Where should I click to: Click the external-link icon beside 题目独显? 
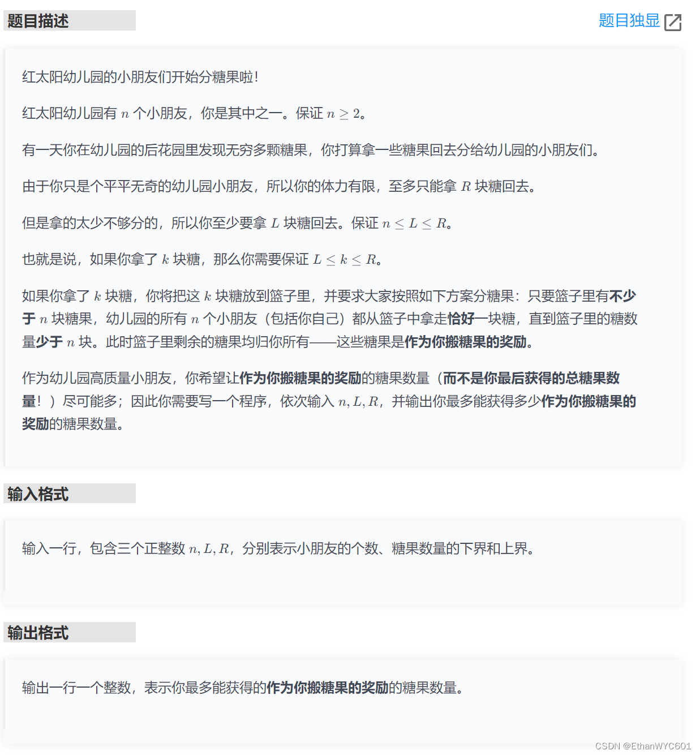(673, 22)
